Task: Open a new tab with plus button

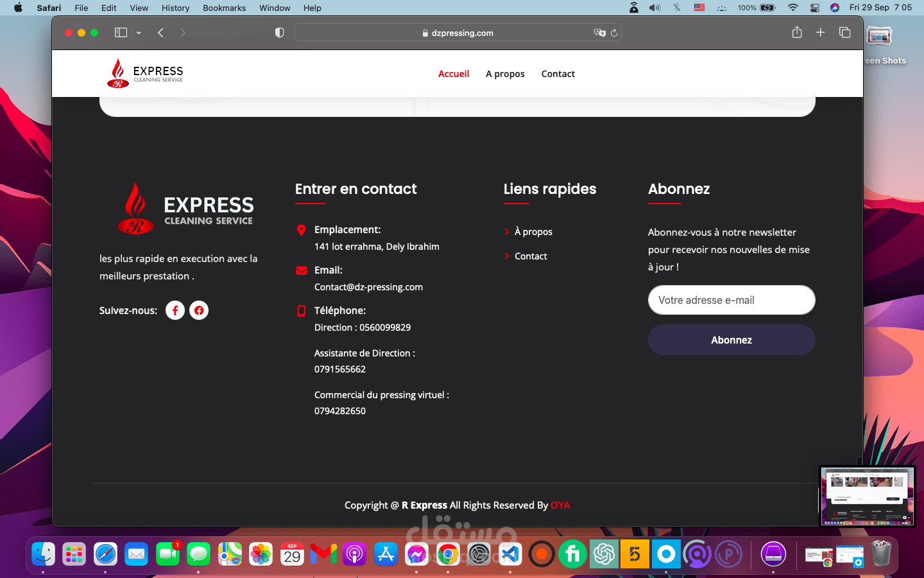Action: [x=820, y=32]
